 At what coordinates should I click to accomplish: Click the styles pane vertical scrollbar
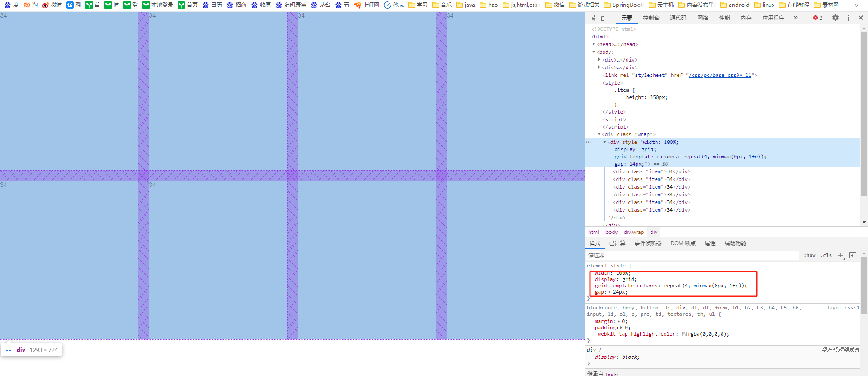(x=864, y=285)
